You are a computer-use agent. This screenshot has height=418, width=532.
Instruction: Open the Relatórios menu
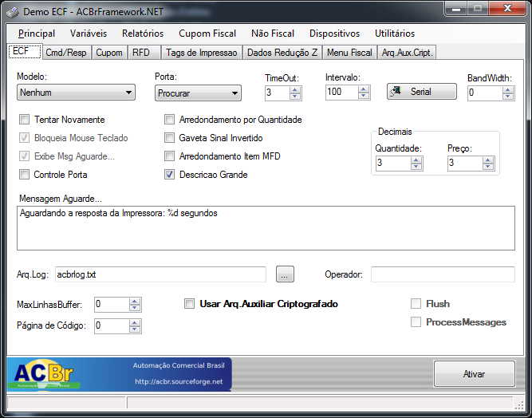click(143, 34)
